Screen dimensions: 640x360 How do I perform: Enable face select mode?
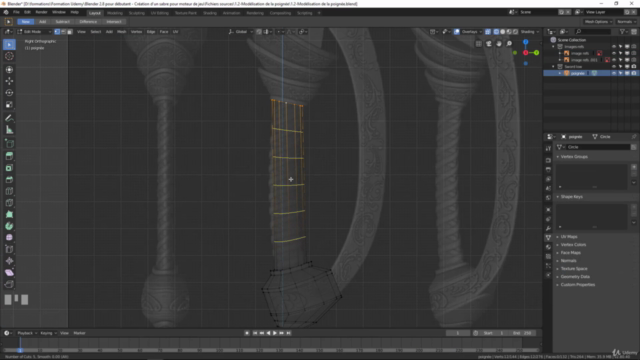(69, 32)
